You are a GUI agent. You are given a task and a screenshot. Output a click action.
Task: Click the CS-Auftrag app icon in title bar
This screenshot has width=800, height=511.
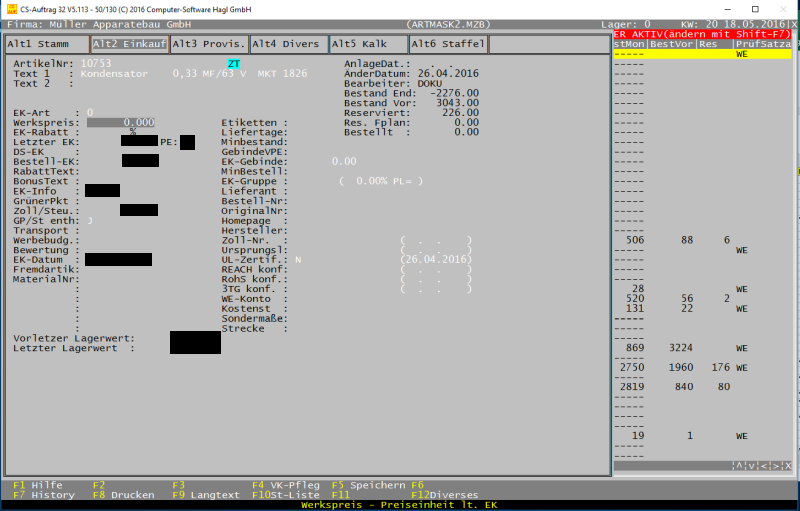coord(10,9)
